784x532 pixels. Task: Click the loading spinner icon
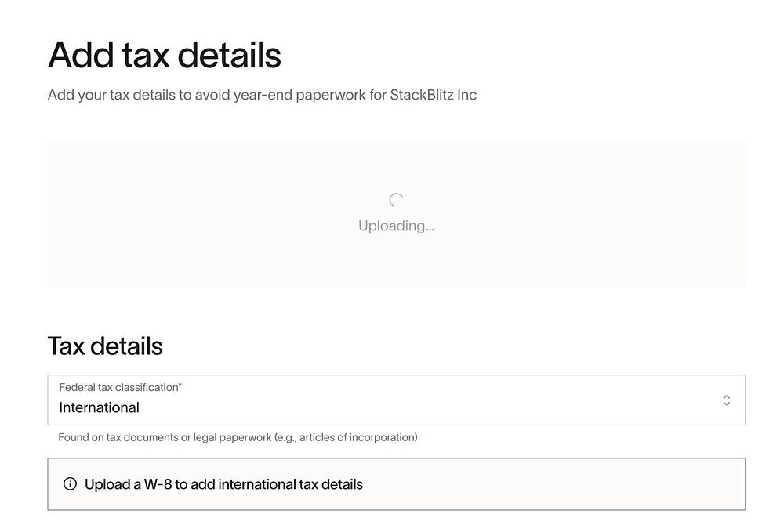click(x=396, y=201)
